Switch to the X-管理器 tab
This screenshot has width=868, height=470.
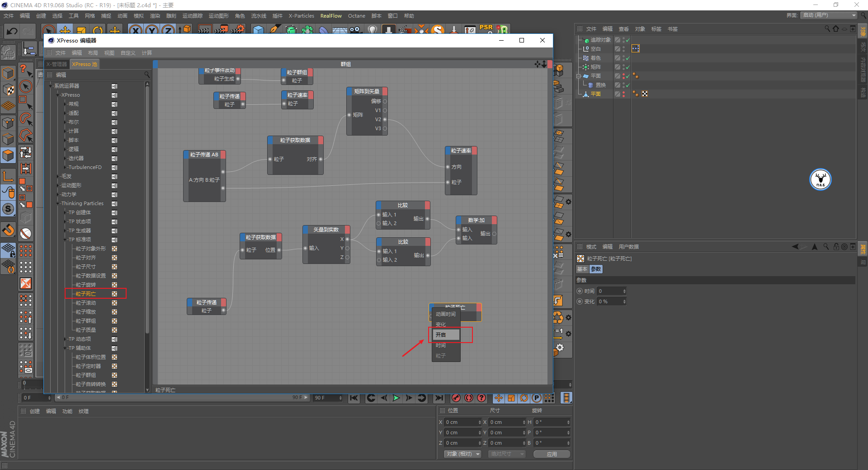tap(56, 64)
